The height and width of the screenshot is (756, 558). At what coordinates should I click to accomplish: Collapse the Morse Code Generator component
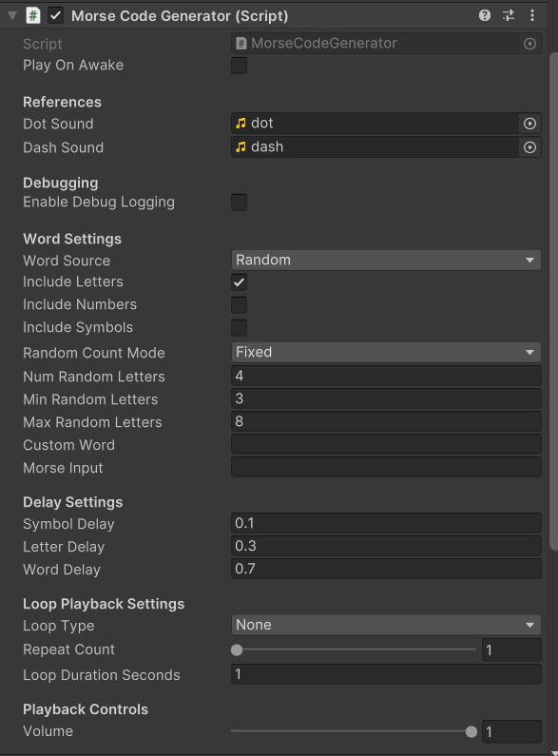[x=12, y=15]
